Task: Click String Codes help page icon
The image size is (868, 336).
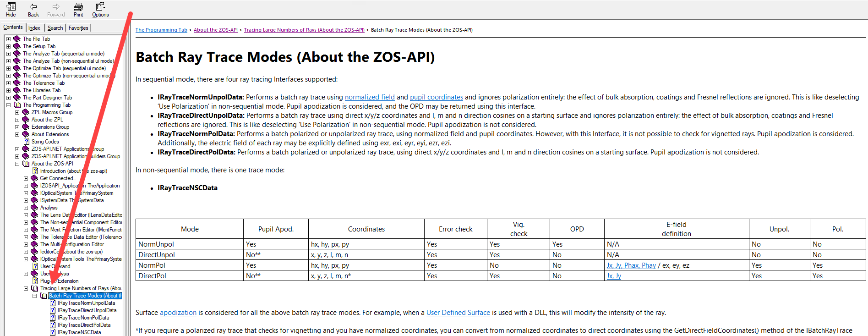Action: tap(27, 142)
